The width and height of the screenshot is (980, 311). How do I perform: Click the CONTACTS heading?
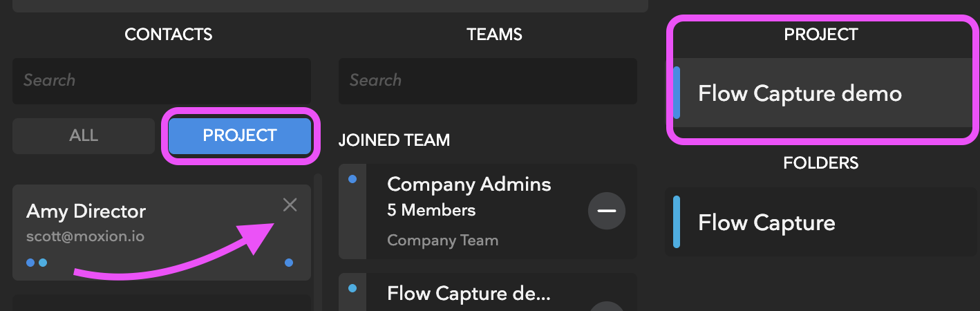point(168,35)
